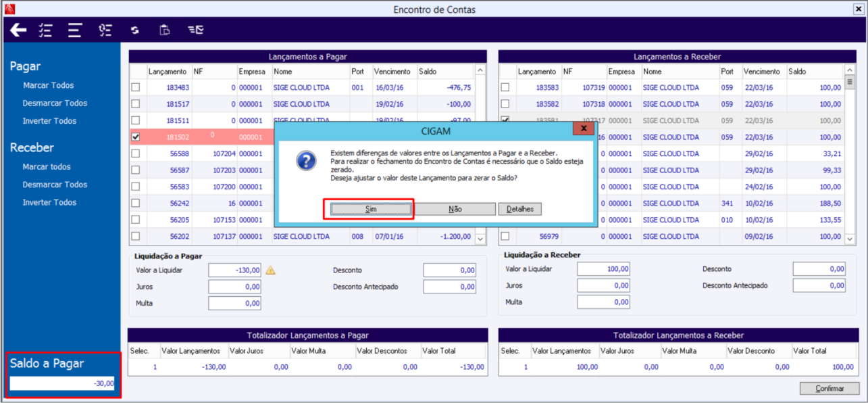
Task: Click the clipboard paste toolbar icon
Action: 165,30
